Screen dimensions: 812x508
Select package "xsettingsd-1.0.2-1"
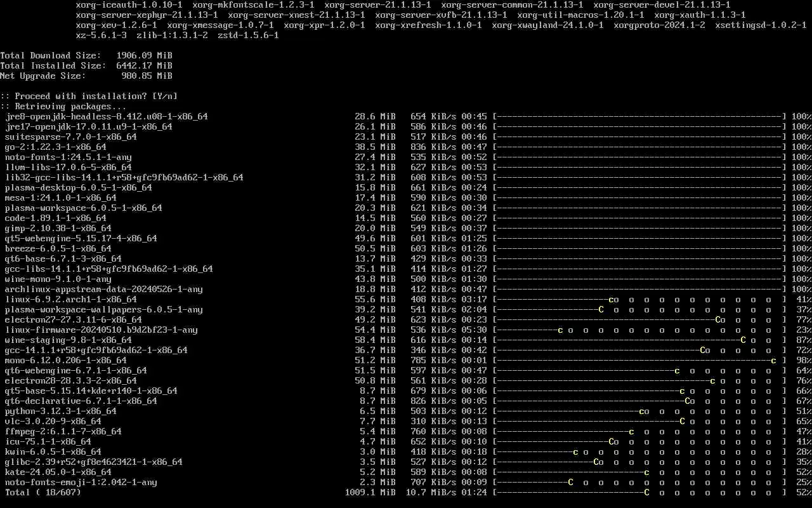(x=761, y=25)
